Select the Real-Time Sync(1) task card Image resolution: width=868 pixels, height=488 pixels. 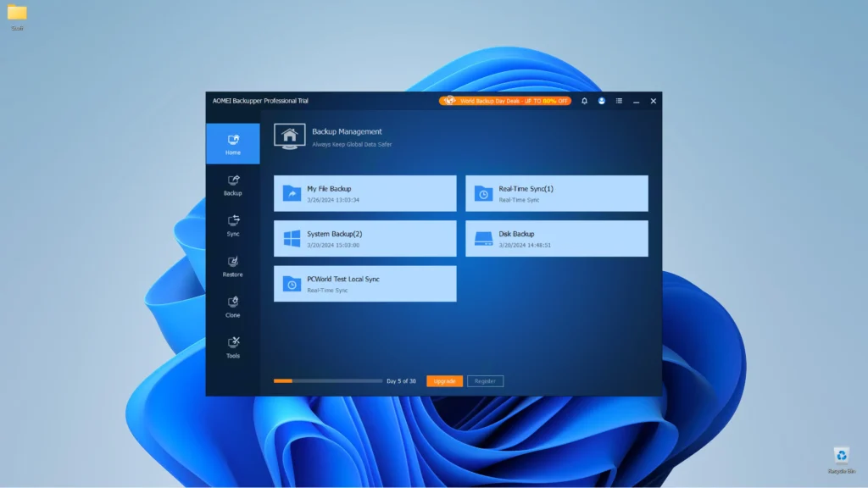[x=556, y=193]
